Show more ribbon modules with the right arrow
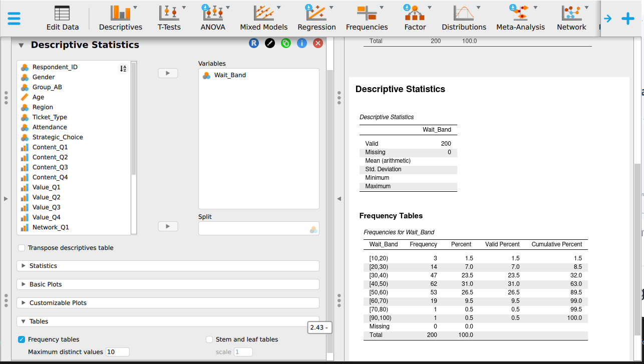The width and height of the screenshot is (644, 364). click(x=608, y=19)
